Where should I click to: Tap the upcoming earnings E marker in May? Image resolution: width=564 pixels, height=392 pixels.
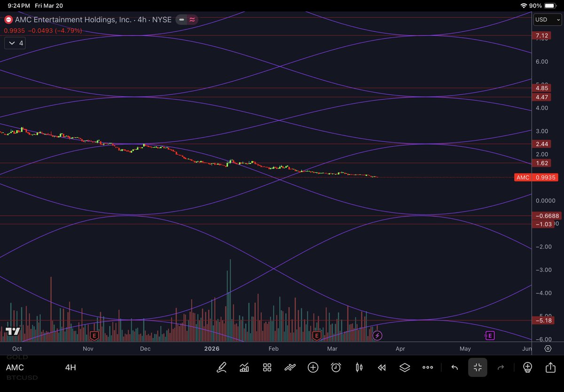point(490,335)
